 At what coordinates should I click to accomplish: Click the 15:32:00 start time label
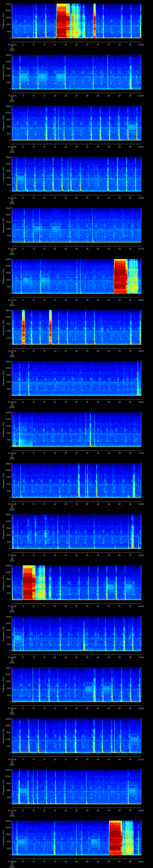coord(12,555)
